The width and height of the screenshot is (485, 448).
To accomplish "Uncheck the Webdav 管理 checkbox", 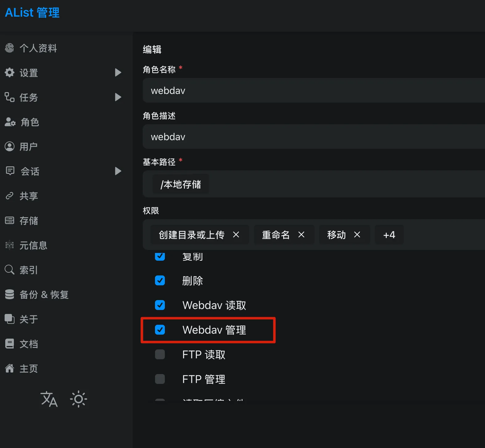I will click(160, 330).
